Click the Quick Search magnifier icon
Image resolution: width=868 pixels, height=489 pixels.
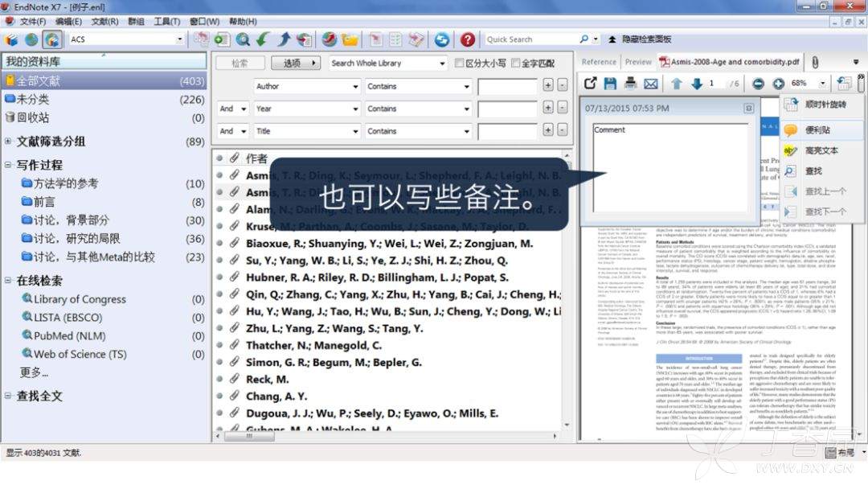(x=584, y=39)
